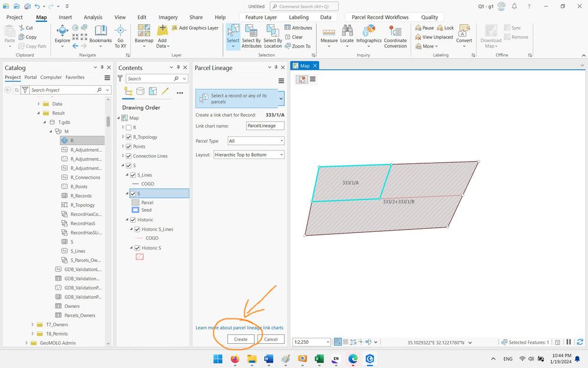Click the Historic S symbol swatch
The width and height of the screenshot is (588, 368).
(x=140, y=257)
